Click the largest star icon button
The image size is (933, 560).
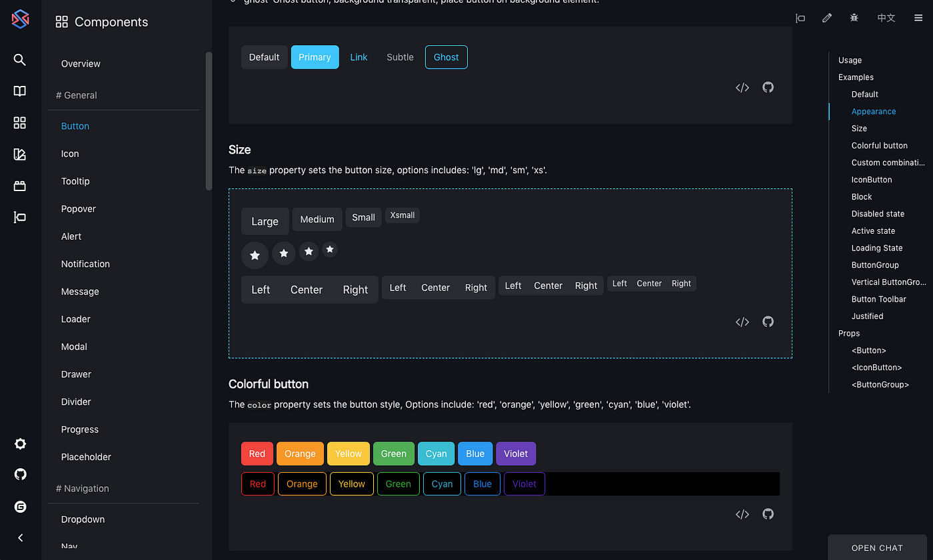tap(255, 256)
